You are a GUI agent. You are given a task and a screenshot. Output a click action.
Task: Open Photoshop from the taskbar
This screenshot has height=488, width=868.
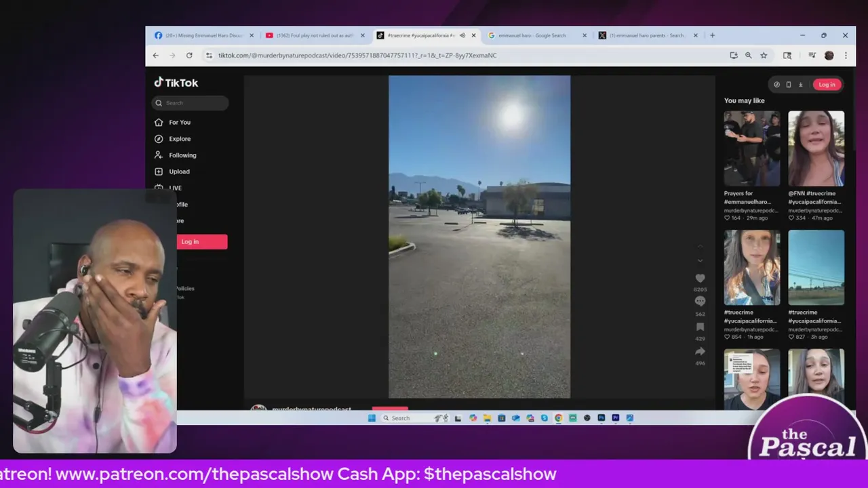tap(601, 418)
